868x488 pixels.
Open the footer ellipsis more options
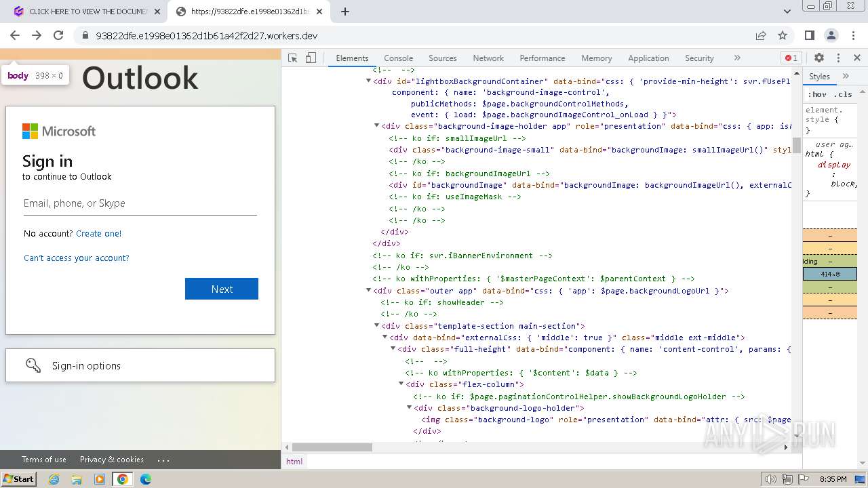(163, 460)
